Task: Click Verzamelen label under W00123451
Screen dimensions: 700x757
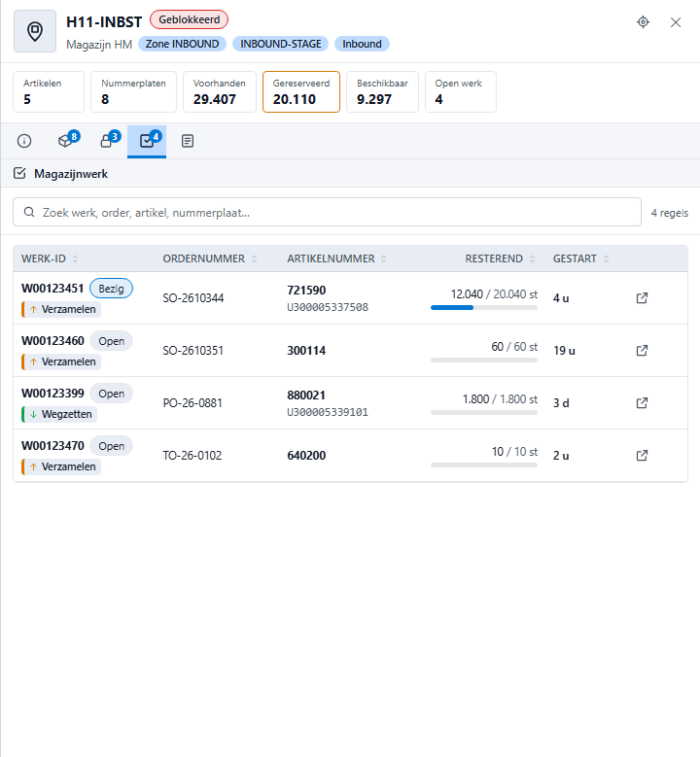Action: pos(61,309)
